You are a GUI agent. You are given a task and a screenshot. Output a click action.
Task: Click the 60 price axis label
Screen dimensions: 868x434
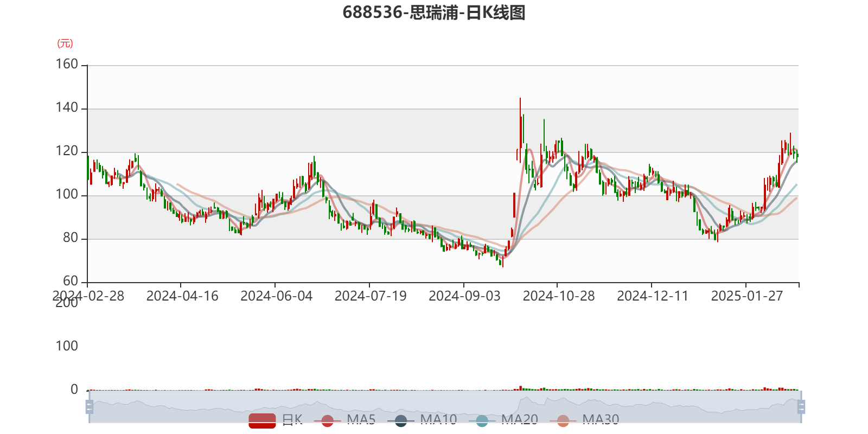tap(71, 281)
